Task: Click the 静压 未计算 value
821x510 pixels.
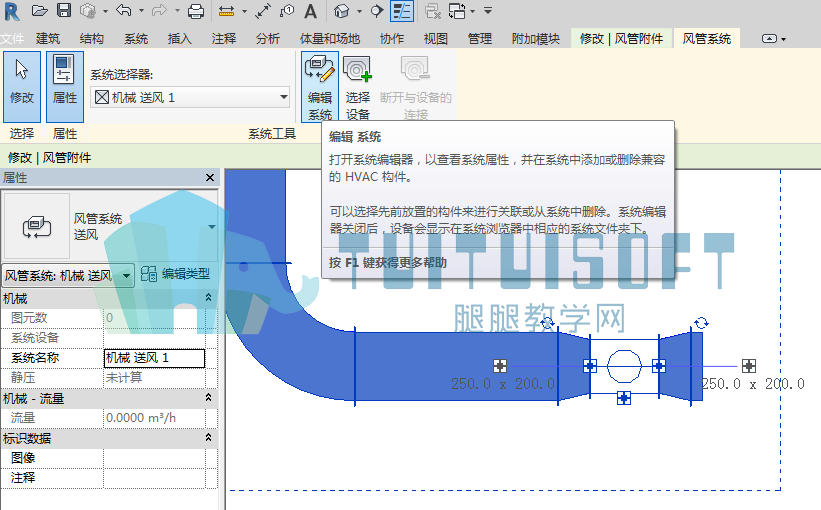Action: coord(154,378)
